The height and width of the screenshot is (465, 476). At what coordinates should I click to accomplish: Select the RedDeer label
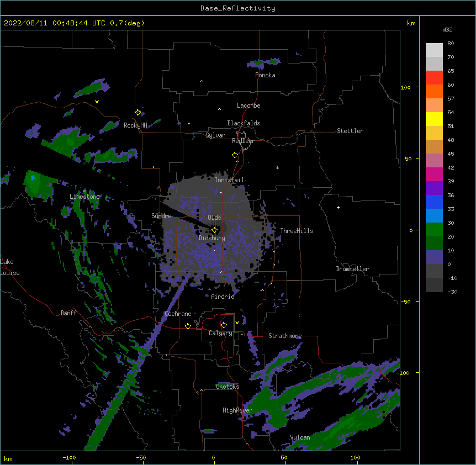point(243,141)
